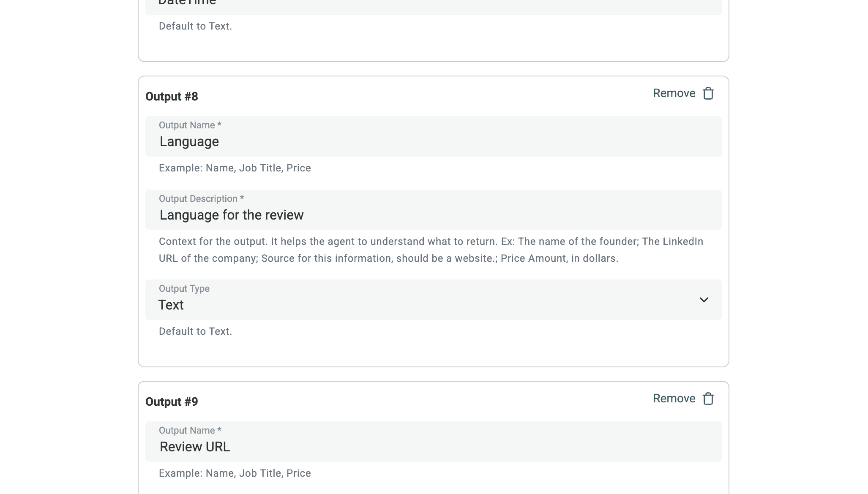Click the example hint below Review URL
This screenshot has height=494, width=868.
pos(235,473)
